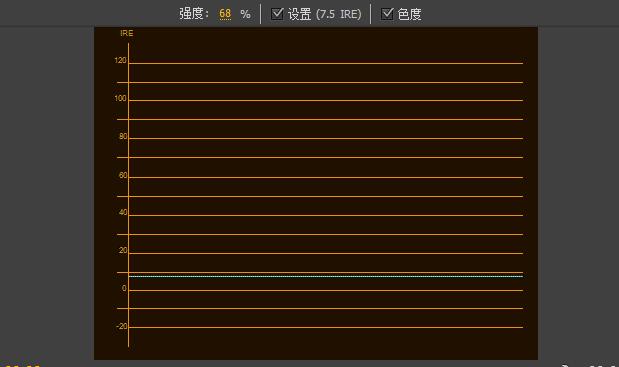
Task: Click the 色度 label text
Action: pyautogui.click(x=409, y=14)
